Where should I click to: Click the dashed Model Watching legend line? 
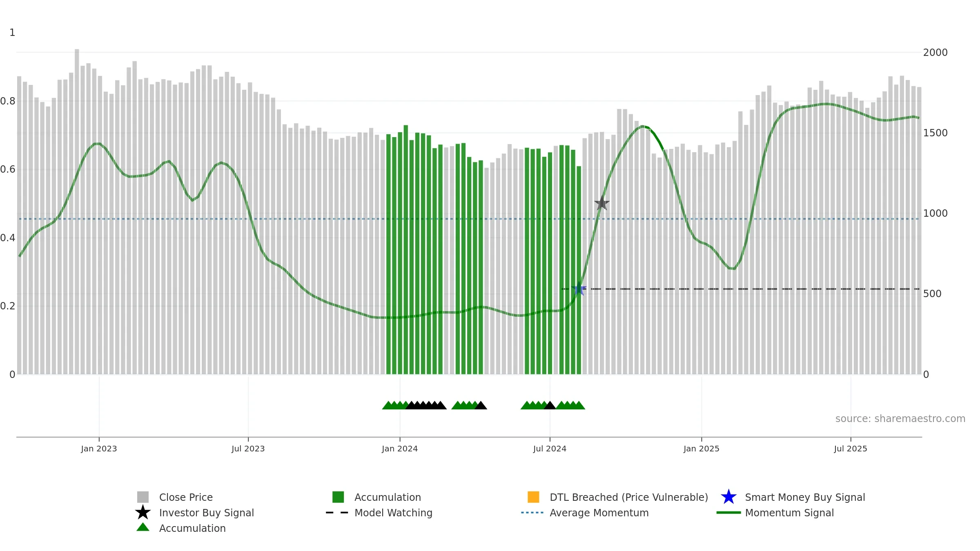tap(337, 513)
